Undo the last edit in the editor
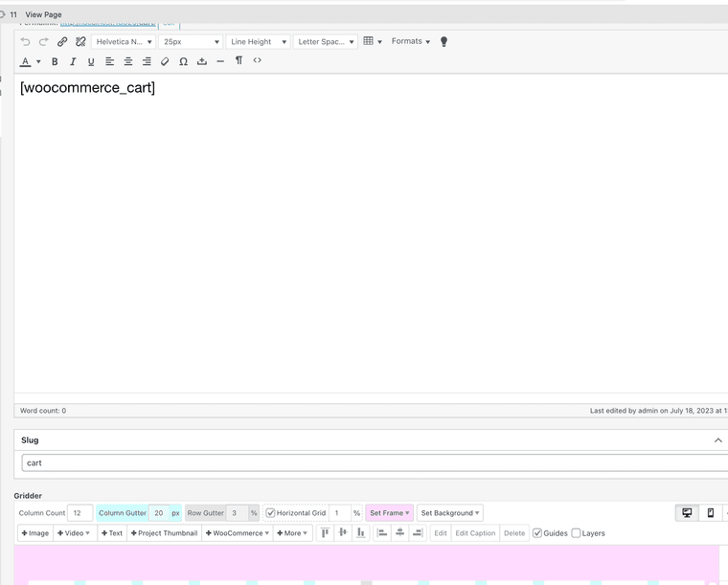728x585 pixels. click(x=25, y=42)
